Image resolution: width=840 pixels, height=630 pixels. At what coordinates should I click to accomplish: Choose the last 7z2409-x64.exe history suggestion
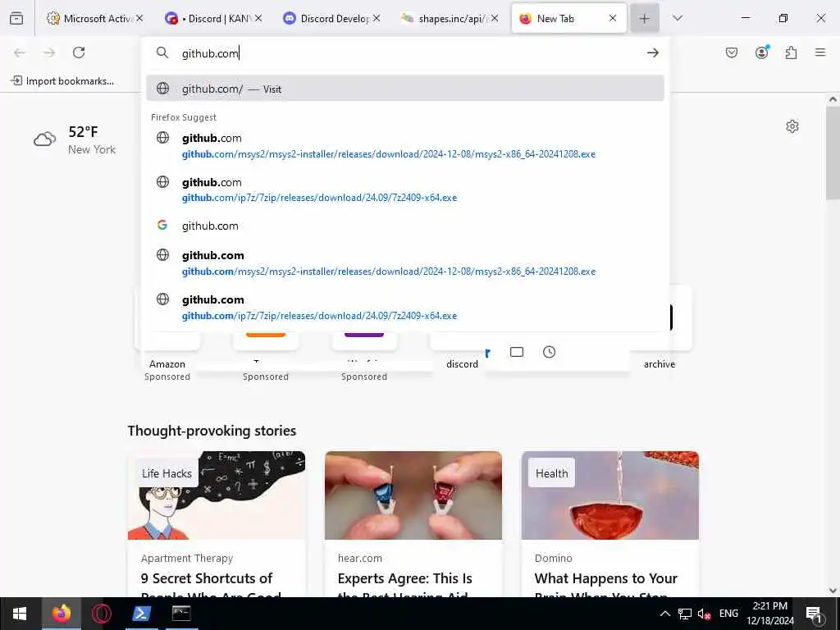coord(405,307)
